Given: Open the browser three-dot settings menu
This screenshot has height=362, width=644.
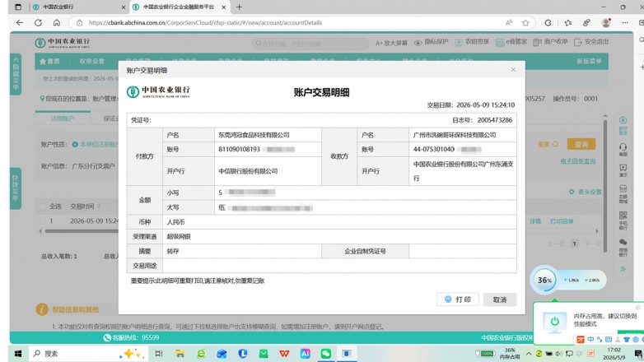Looking at the screenshot, I should coord(625,22).
